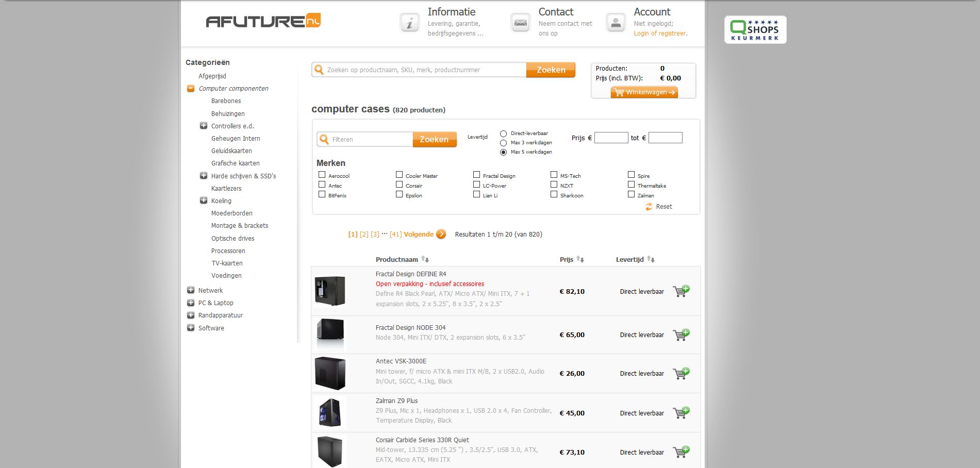Go to results page 2
The width and height of the screenshot is (980, 468).
click(364, 234)
